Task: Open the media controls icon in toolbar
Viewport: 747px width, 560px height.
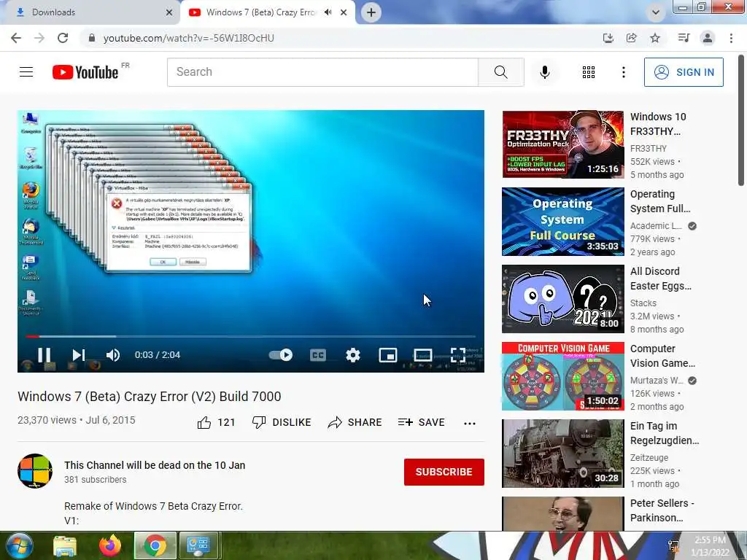Action: point(684,38)
